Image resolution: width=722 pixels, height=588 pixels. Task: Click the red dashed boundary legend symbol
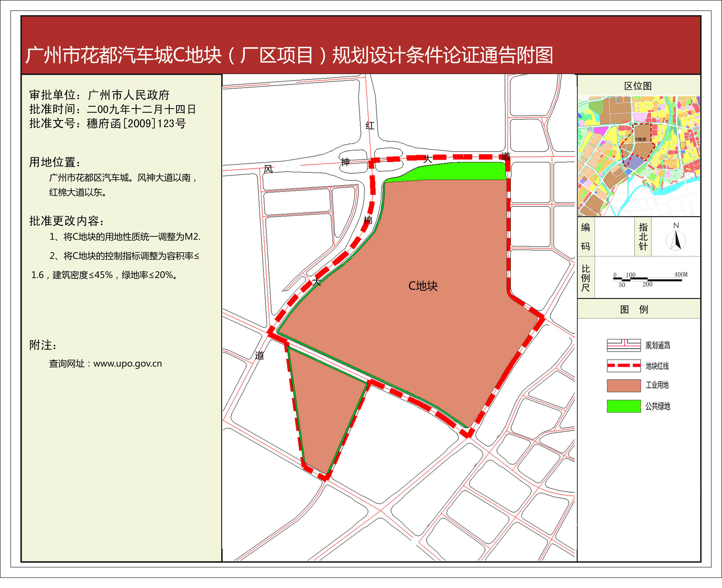(x=623, y=365)
